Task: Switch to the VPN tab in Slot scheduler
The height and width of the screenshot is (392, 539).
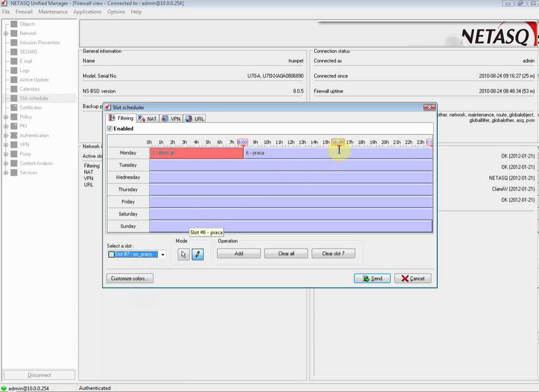Action: tap(171, 119)
